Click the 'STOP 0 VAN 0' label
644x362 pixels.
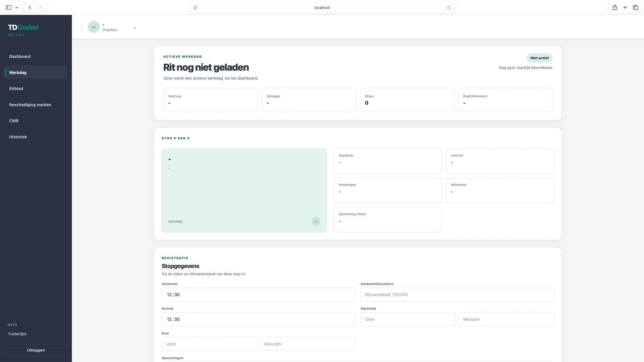(x=175, y=138)
